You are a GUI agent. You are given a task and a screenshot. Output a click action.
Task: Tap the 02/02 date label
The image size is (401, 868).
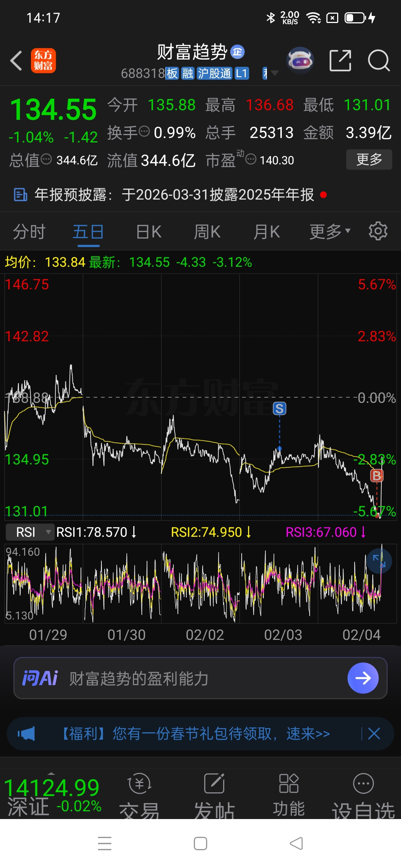[x=205, y=635]
